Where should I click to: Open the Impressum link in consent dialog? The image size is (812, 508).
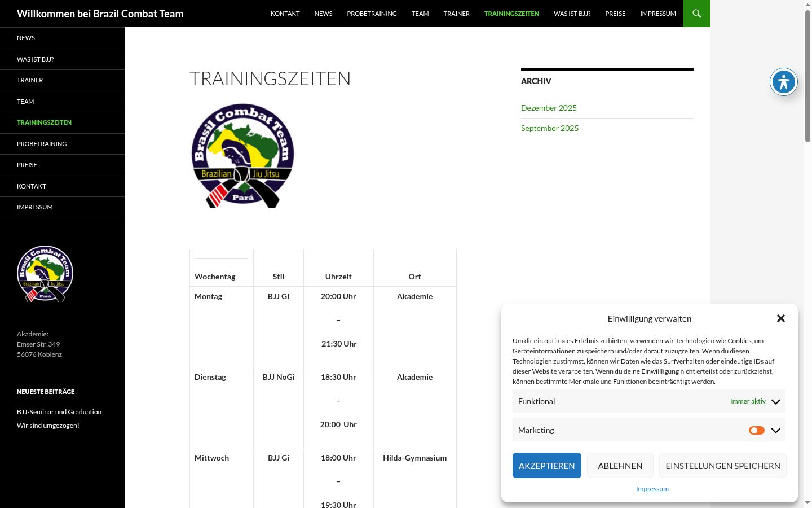tap(652, 489)
